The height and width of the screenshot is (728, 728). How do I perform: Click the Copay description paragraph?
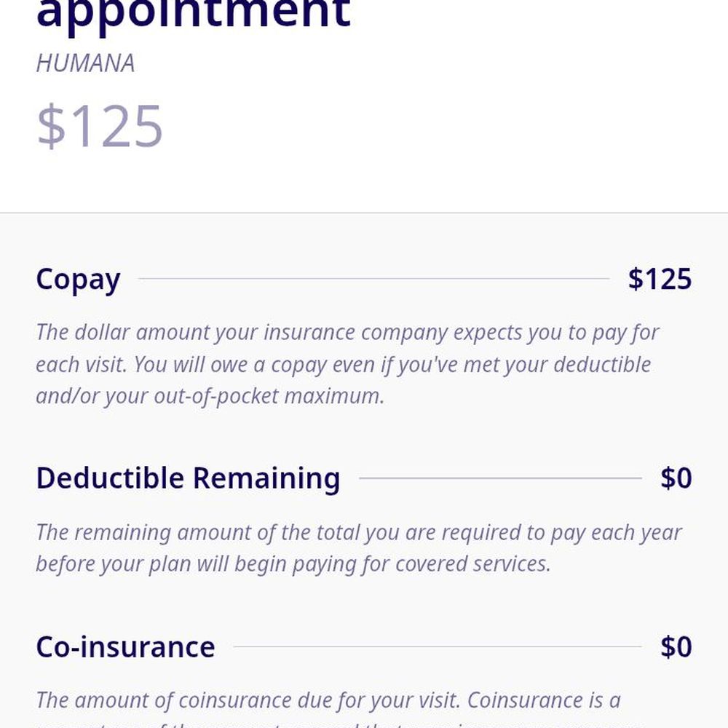[x=348, y=364]
